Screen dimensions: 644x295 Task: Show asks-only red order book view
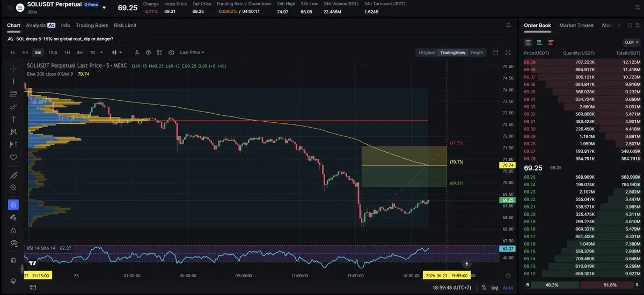pos(551,42)
